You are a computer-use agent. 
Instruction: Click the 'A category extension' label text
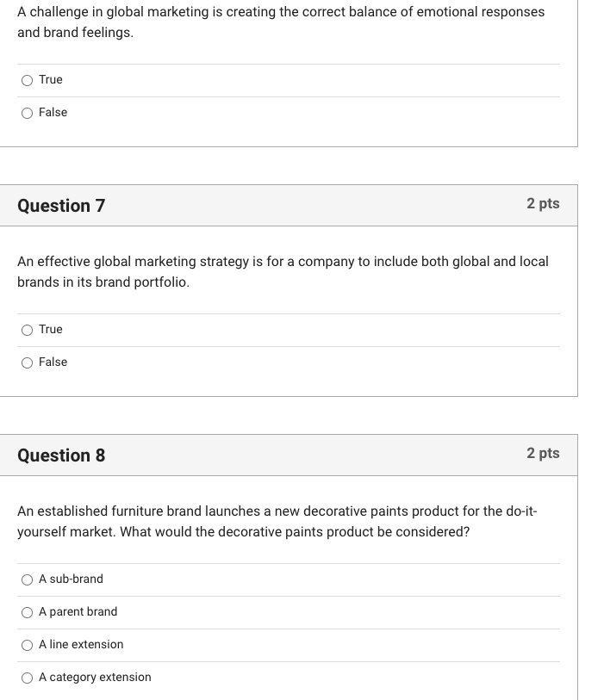95,678
